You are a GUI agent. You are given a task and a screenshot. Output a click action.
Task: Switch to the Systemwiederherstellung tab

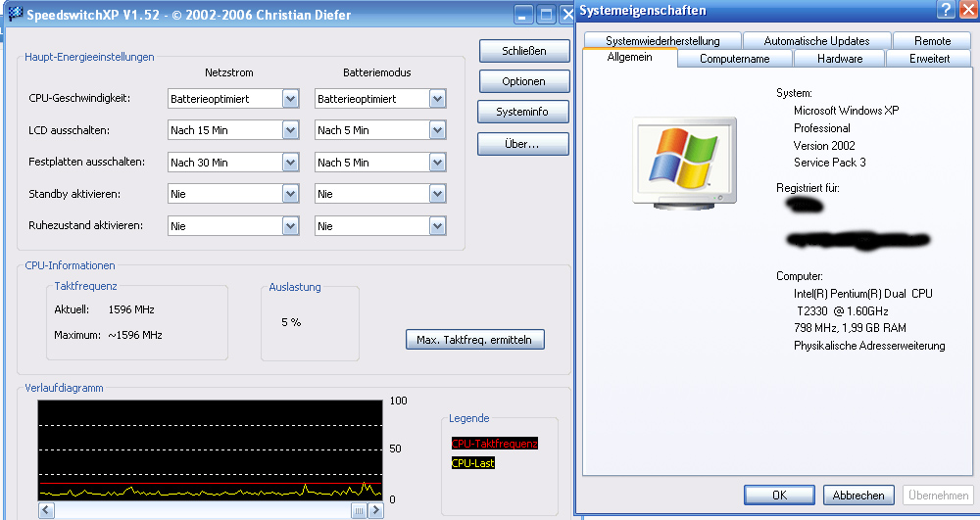coord(662,40)
